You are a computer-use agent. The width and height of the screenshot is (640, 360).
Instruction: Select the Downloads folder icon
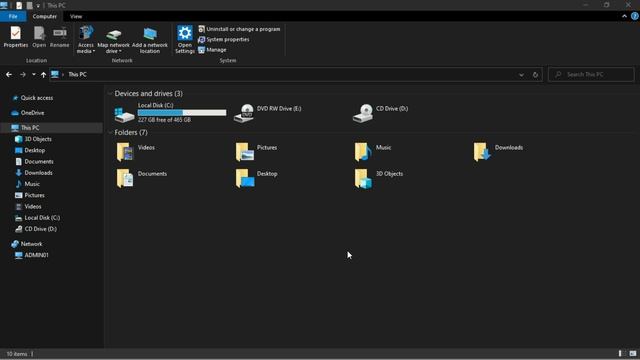pos(482,152)
